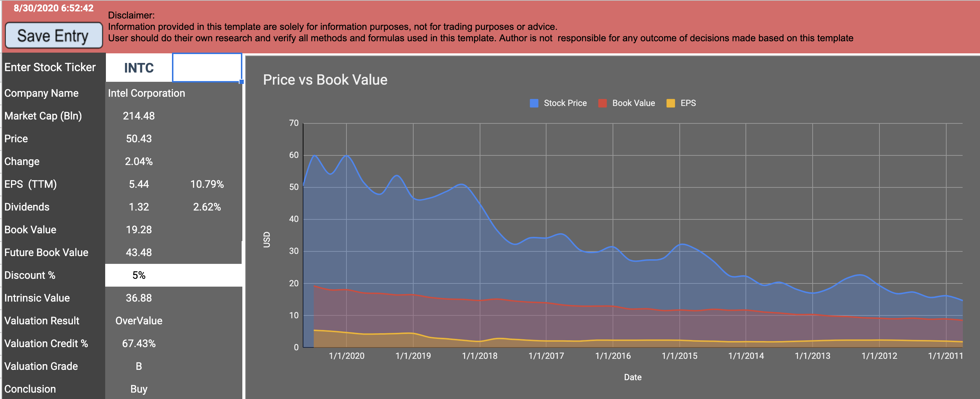The width and height of the screenshot is (980, 399).
Task: Select the EPS (TTM) value 5.44
Action: (x=139, y=184)
